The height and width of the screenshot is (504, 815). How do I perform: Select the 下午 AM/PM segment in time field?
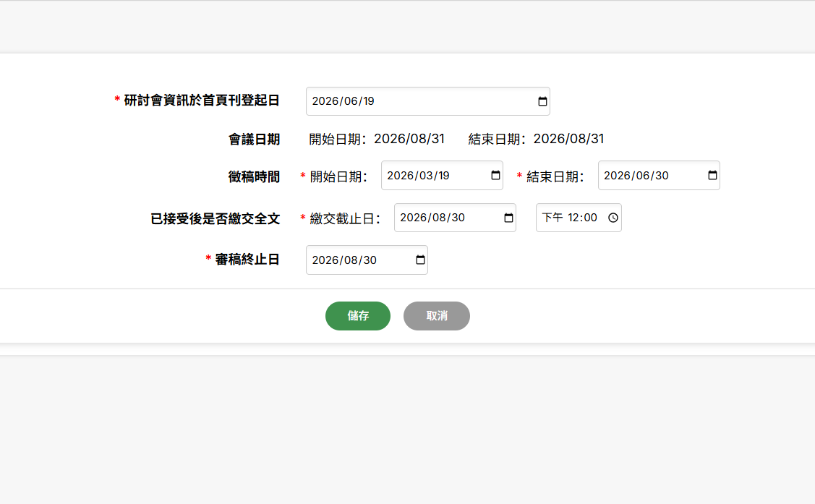(x=552, y=218)
